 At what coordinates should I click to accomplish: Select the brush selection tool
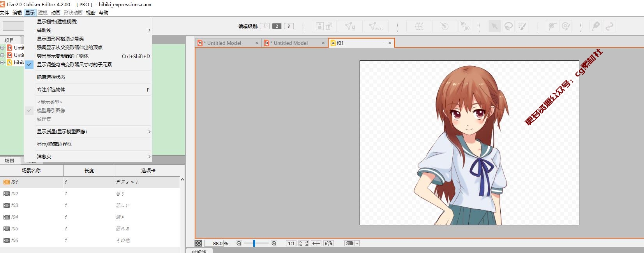click(522, 26)
